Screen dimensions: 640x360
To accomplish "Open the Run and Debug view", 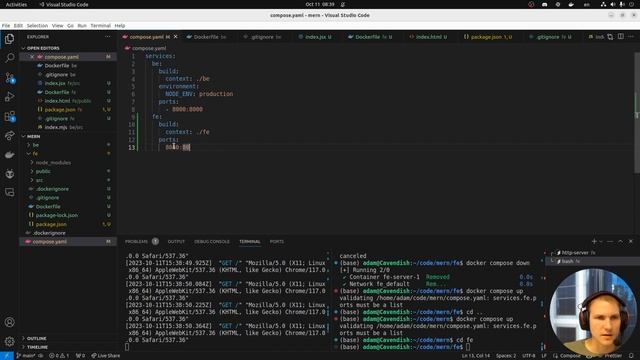I will tap(9, 97).
